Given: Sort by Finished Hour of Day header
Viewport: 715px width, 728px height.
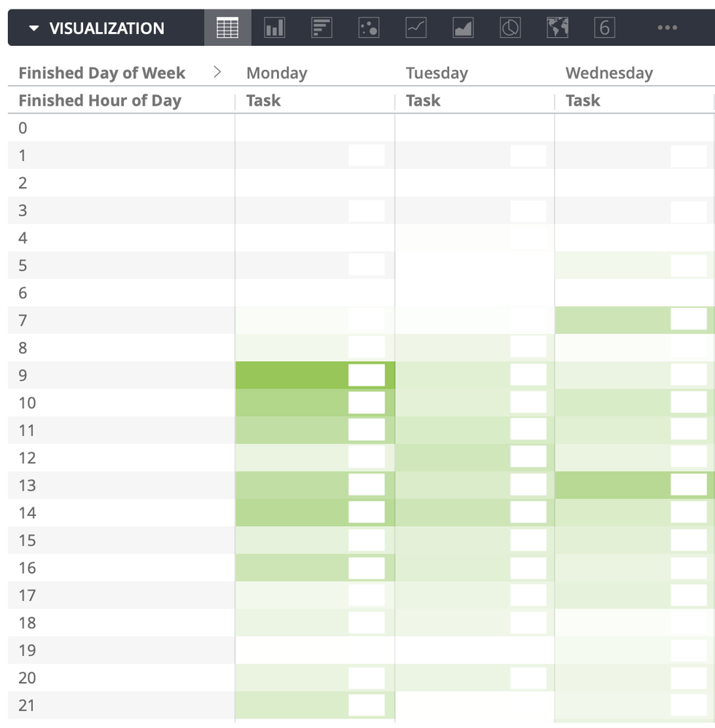Looking at the screenshot, I should [100, 101].
